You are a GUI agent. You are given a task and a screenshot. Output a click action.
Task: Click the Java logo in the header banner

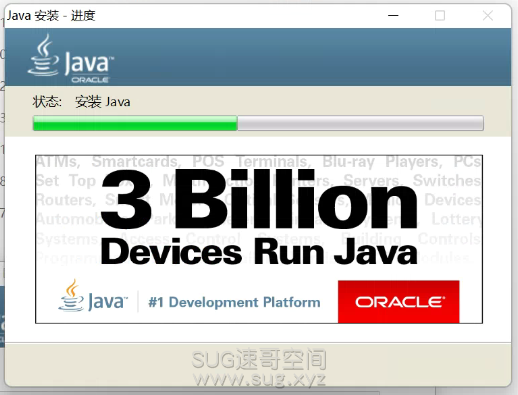pos(71,59)
